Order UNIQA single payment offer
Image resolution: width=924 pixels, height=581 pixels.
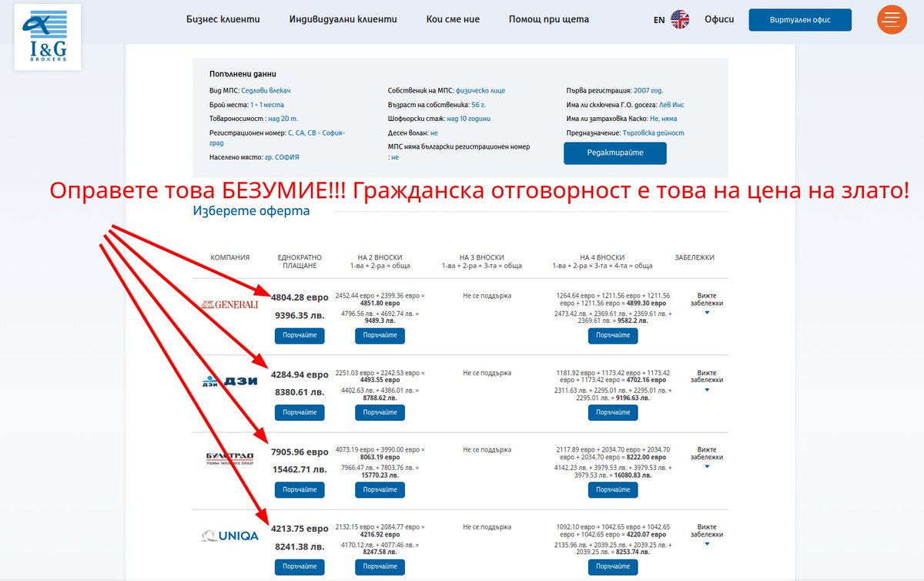pos(300,566)
